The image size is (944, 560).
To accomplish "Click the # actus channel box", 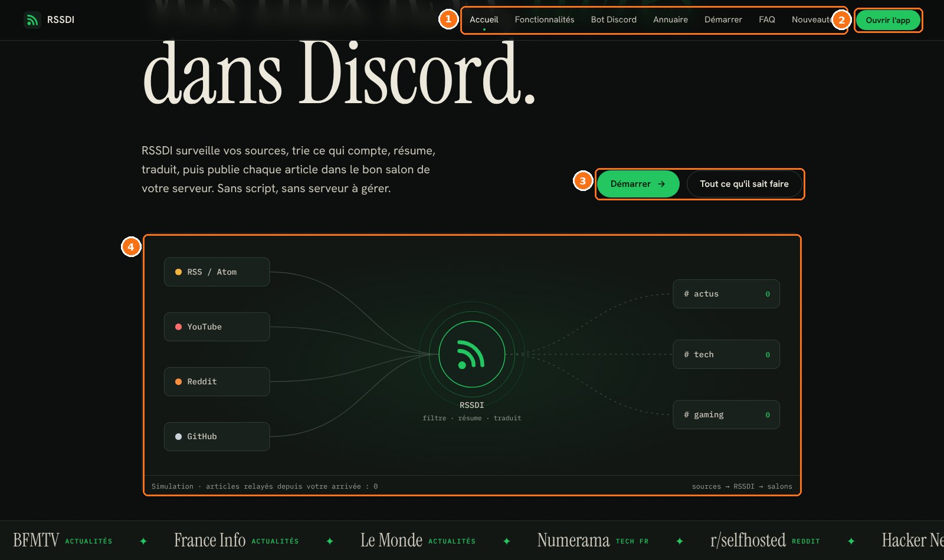I will [726, 294].
